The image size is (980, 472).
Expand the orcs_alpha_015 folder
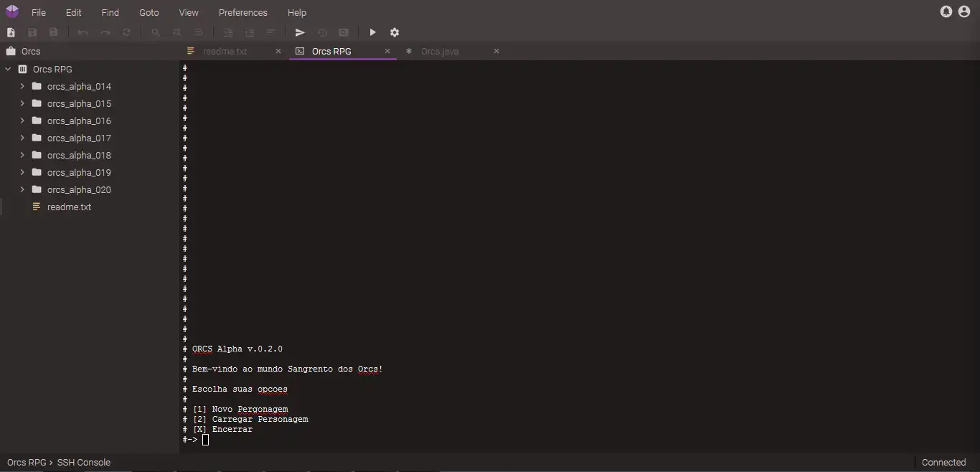(x=22, y=103)
